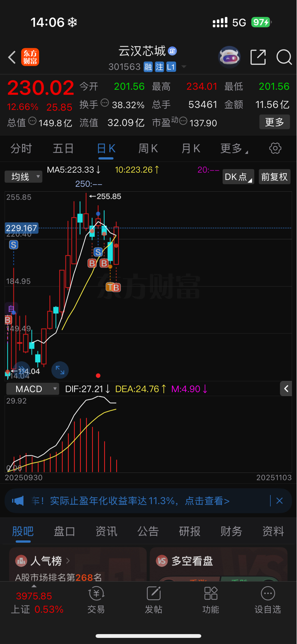Open chart settings gear icon

pyautogui.click(x=275, y=148)
